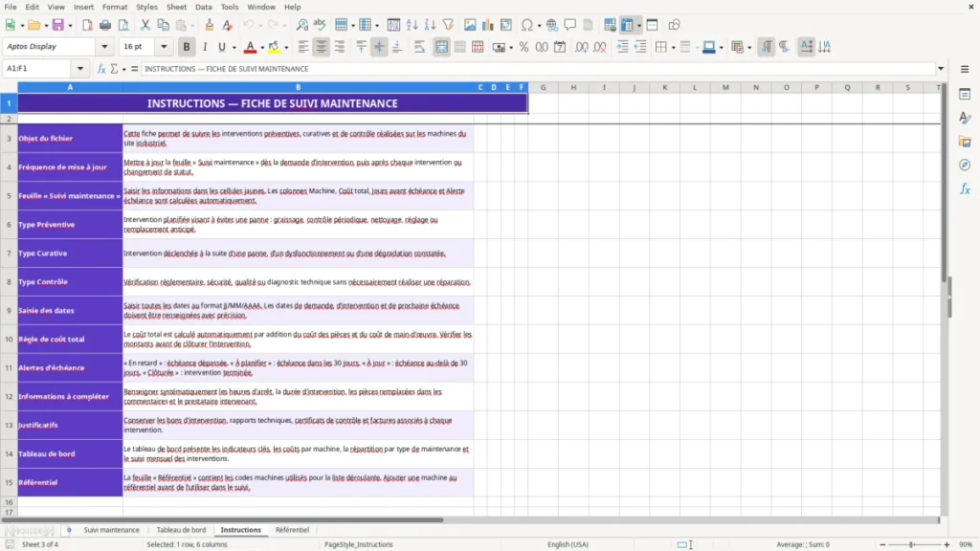The height and width of the screenshot is (551, 980).
Task: Expand the formula bar arrow
Action: coord(941,69)
